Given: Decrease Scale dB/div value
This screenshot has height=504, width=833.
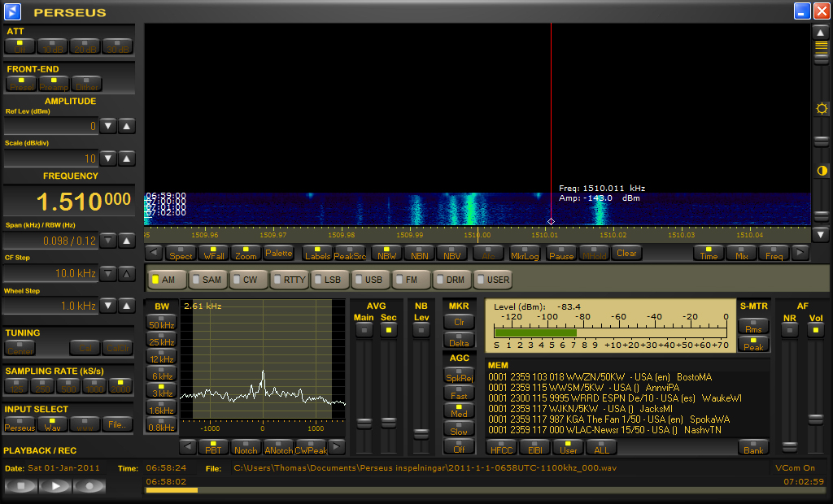Looking at the screenshot, I should 108,159.
